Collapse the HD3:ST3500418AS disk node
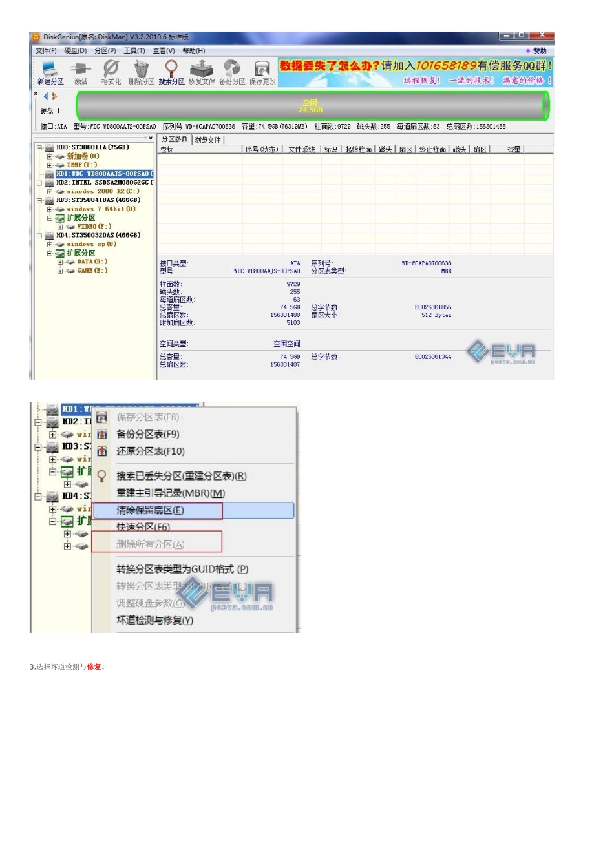 (39, 200)
